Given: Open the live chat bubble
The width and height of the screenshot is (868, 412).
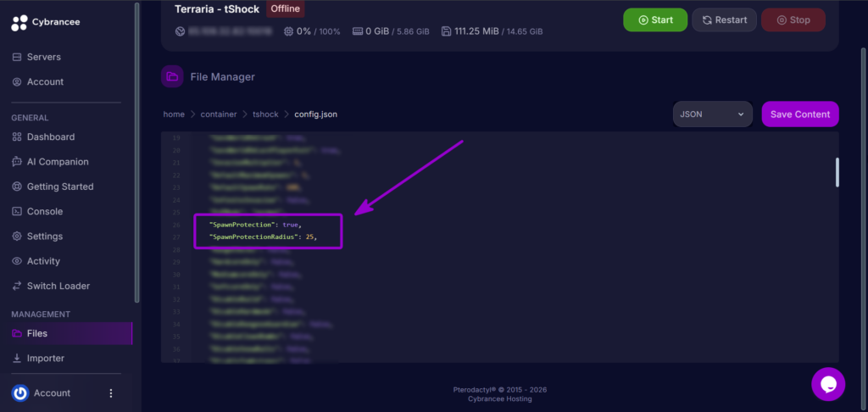Looking at the screenshot, I should tap(828, 384).
